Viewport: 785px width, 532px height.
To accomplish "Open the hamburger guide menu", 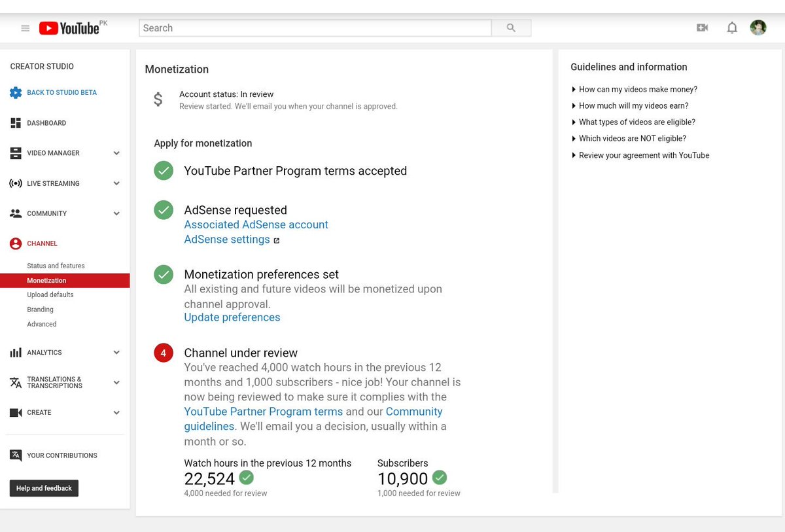I will point(26,28).
